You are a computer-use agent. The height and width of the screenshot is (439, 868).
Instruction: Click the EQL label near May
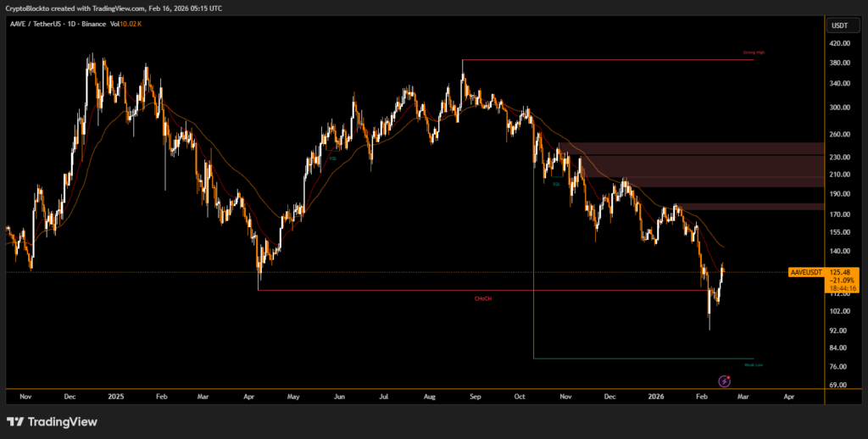pos(332,158)
